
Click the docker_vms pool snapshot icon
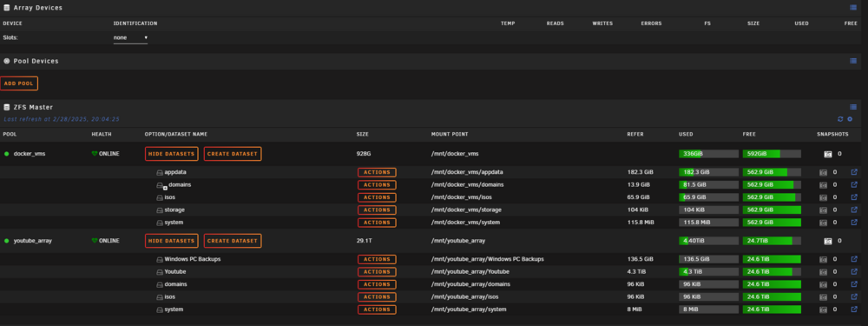828,154
